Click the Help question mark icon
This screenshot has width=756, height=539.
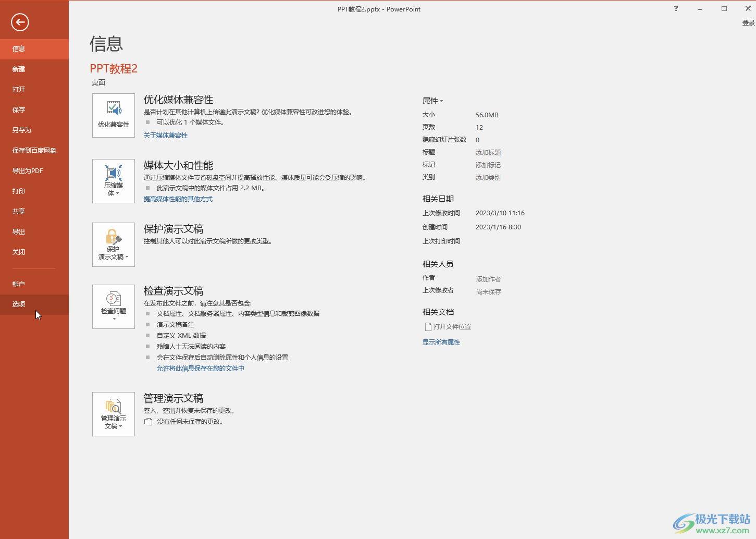point(676,8)
